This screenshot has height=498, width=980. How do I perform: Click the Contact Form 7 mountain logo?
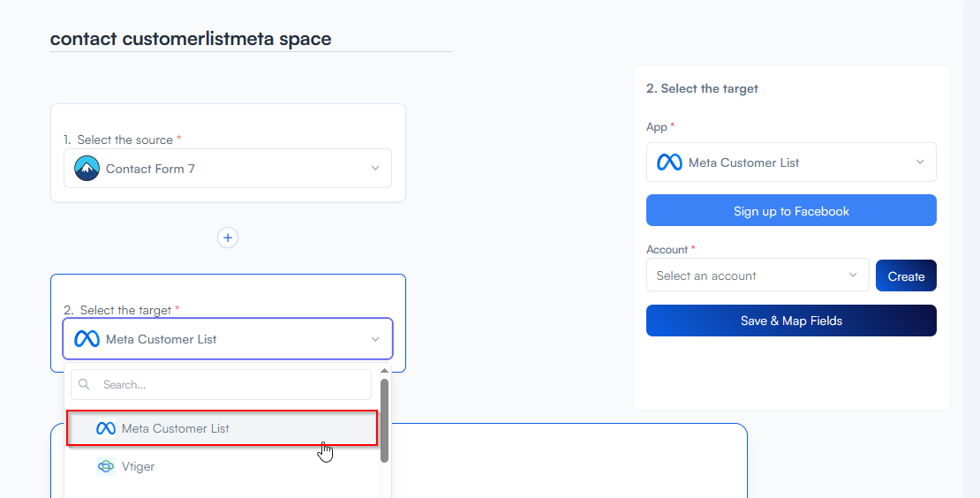point(87,169)
